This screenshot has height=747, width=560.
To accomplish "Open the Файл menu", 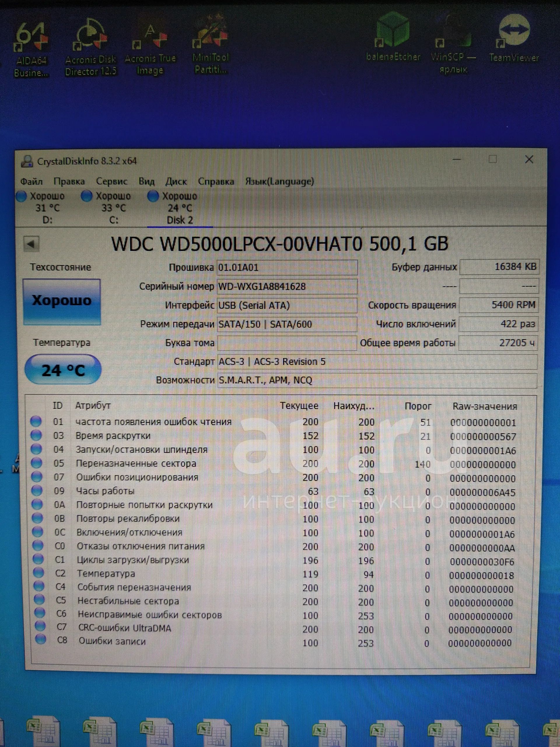I will 32,182.
